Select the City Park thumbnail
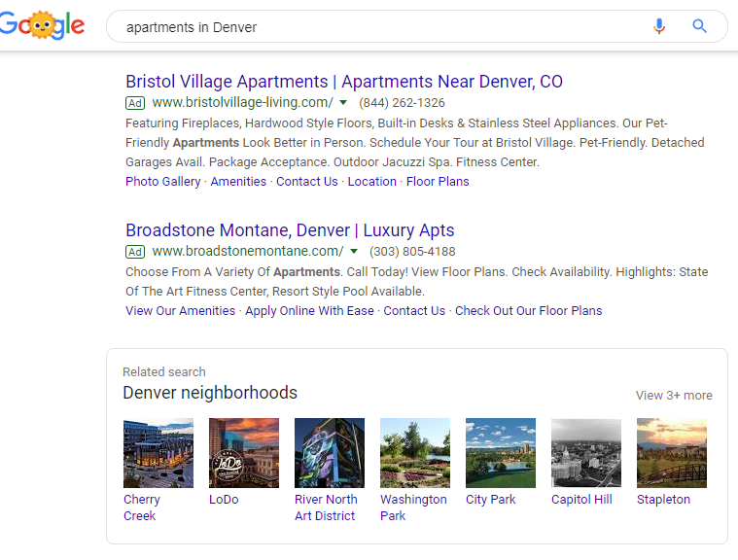 tap(501, 453)
